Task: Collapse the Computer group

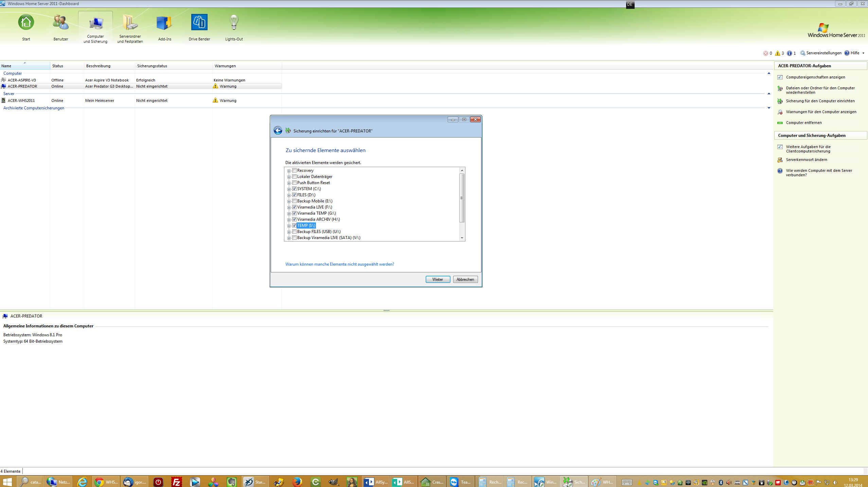Action: click(x=768, y=73)
